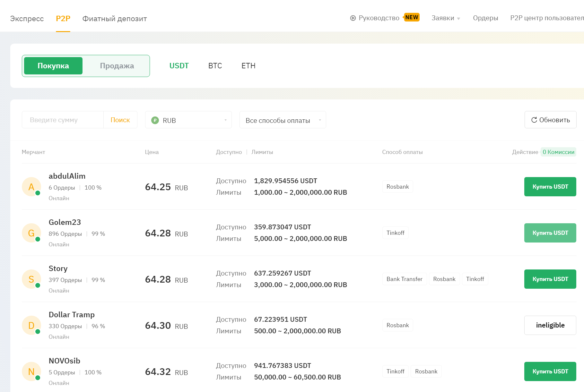584x392 pixels.
Task: Select ETH cryptocurrency option
Action: [248, 66]
